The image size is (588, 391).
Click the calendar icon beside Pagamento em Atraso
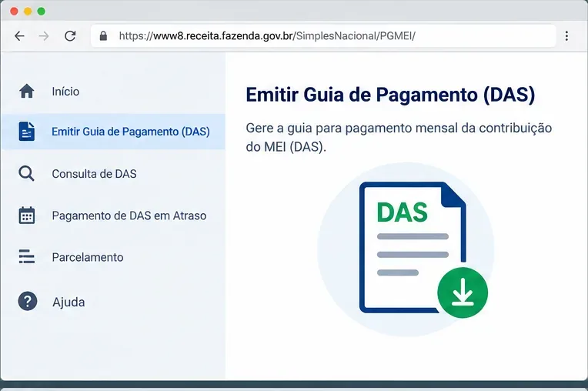(27, 216)
